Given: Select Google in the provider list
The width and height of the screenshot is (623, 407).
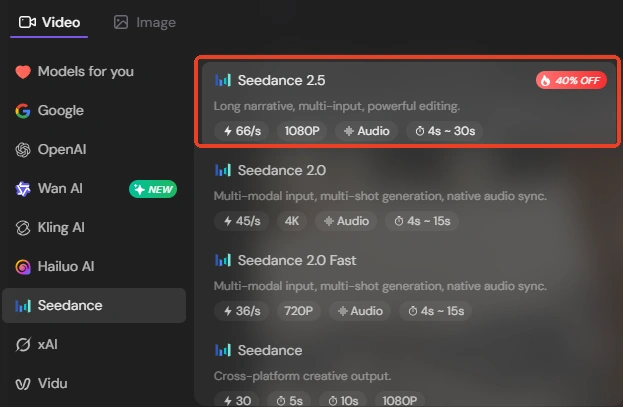Looking at the screenshot, I should pos(94,110).
